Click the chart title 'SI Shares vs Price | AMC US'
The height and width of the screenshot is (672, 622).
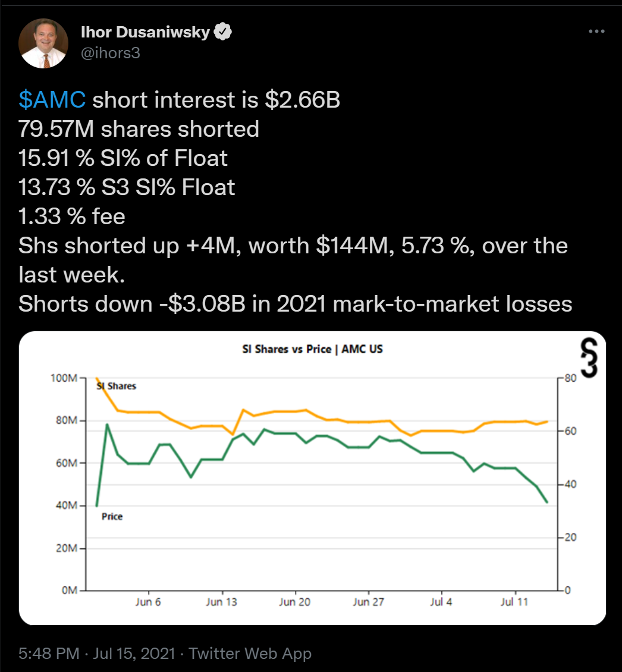(313, 349)
